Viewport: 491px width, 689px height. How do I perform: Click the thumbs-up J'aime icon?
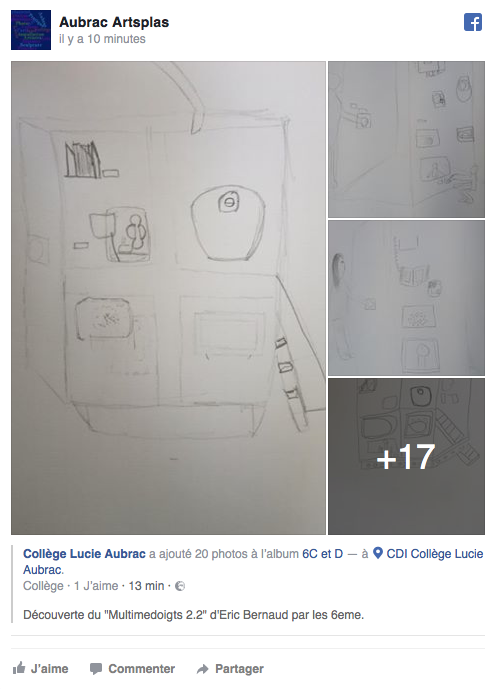[x=19, y=668]
